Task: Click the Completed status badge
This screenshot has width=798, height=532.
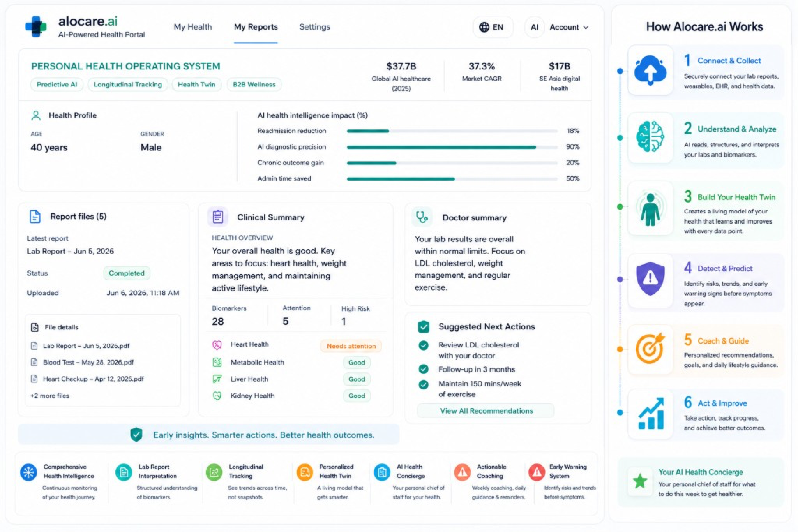Action: click(127, 273)
